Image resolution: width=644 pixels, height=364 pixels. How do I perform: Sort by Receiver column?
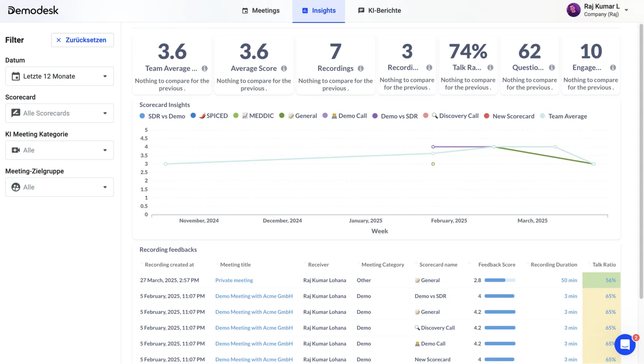pyautogui.click(x=318, y=265)
